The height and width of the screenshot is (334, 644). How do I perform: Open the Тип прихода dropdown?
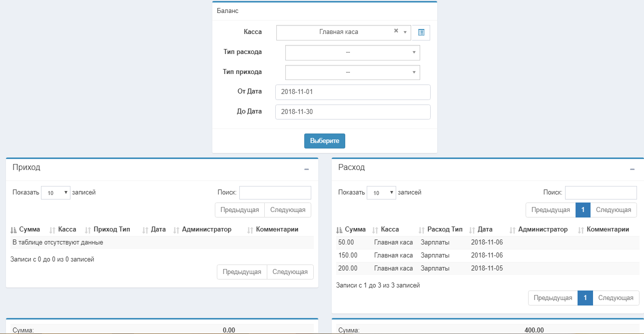point(352,72)
